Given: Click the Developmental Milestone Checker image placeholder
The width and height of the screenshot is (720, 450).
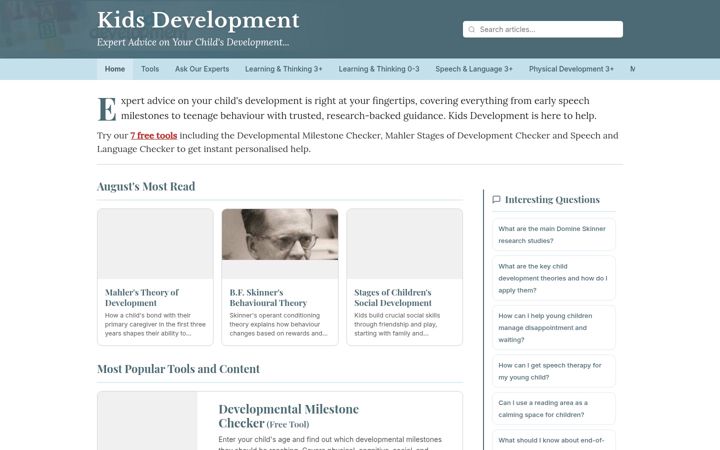Looking at the screenshot, I should tap(147, 421).
